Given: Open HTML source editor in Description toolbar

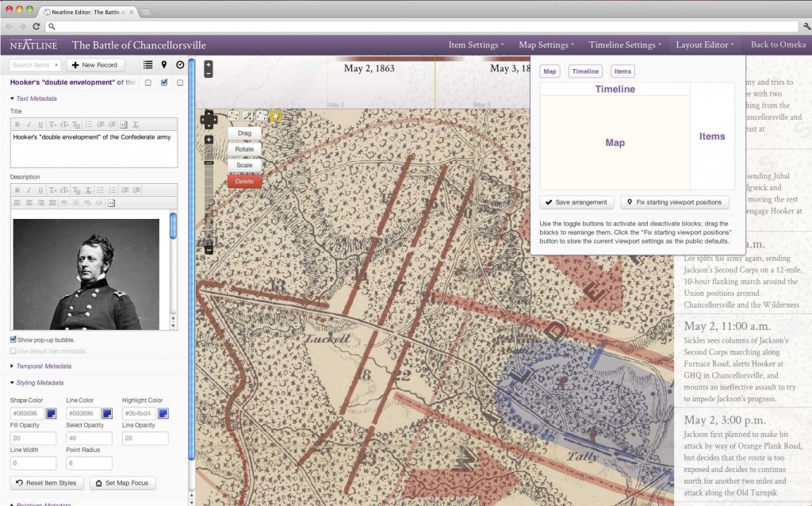Looking at the screenshot, I should coord(111,202).
